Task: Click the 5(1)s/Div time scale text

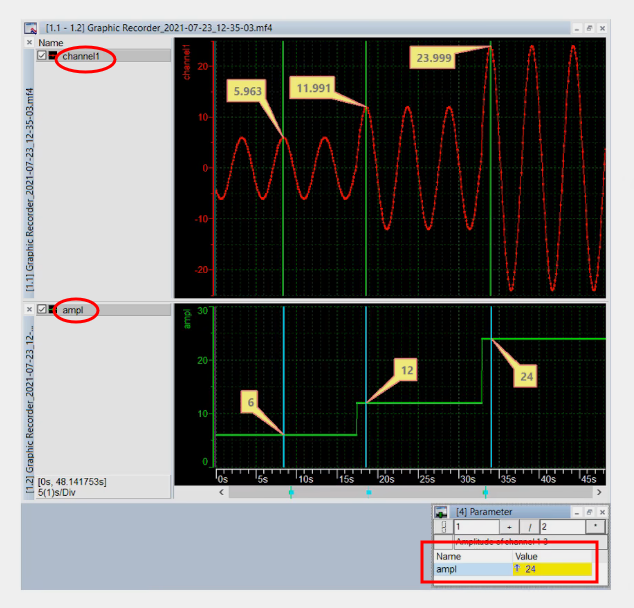Action: coord(57,492)
